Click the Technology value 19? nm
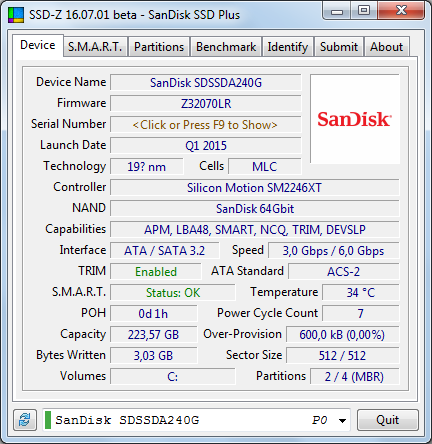The image size is (432, 444). (147, 167)
